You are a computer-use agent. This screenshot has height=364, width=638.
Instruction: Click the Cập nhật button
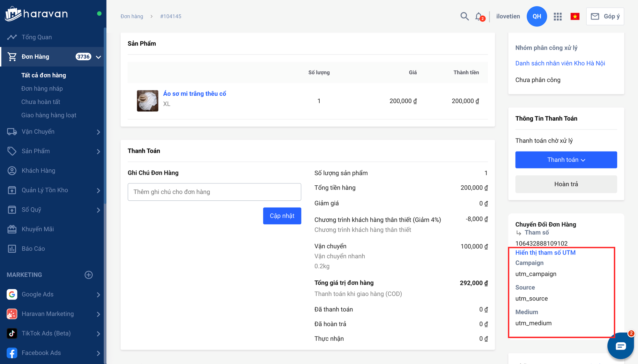[282, 216]
